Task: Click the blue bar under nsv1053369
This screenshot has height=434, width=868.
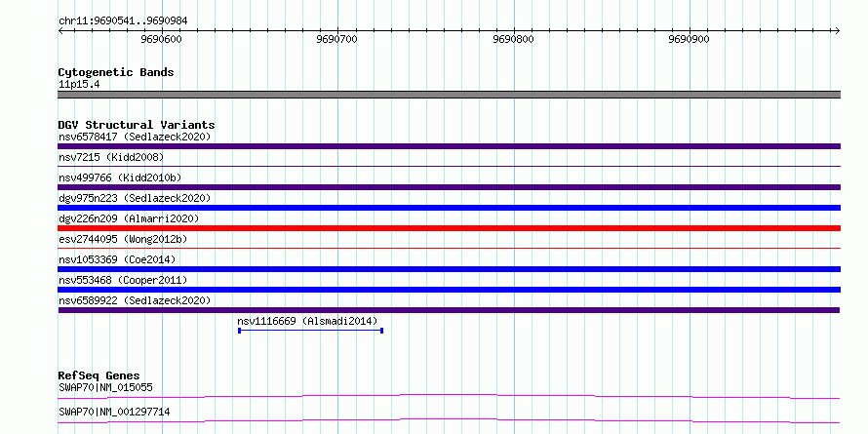Action: coord(449,269)
